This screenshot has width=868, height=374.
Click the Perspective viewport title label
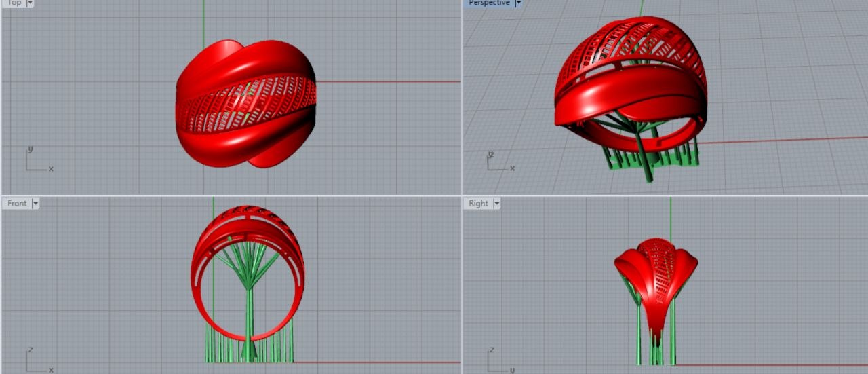tap(488, 3)
